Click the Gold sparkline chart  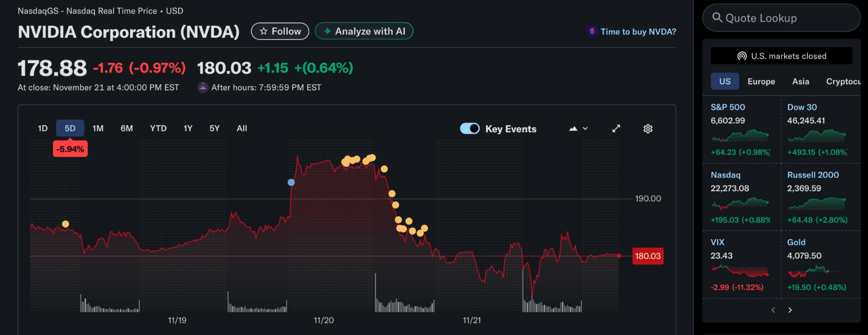click(816, 271)
